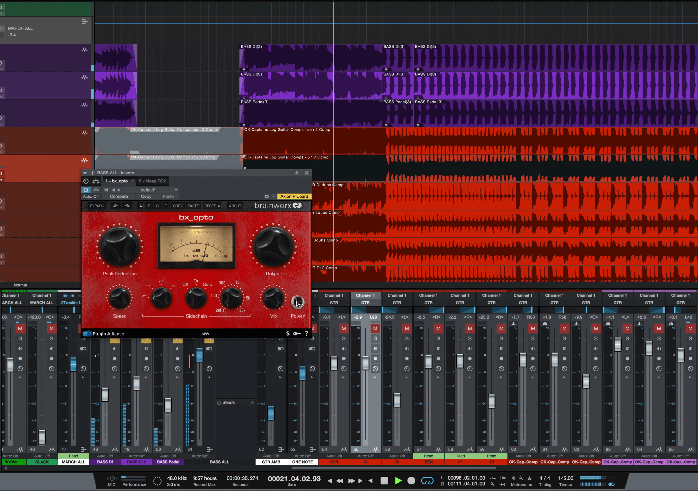Click the plugin activate power icon in the bx_opto window header
The height and width of the screenshot is (491, 698).
coord(86,181)
